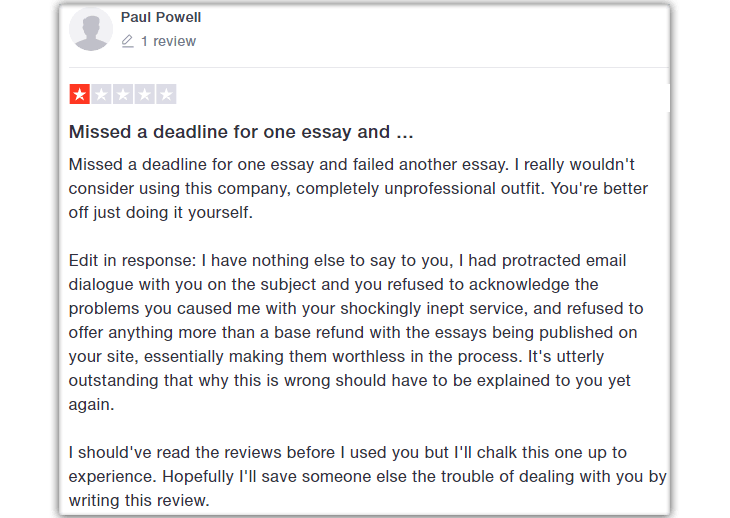Click the "1 review" count text

[x=168, y=41]
